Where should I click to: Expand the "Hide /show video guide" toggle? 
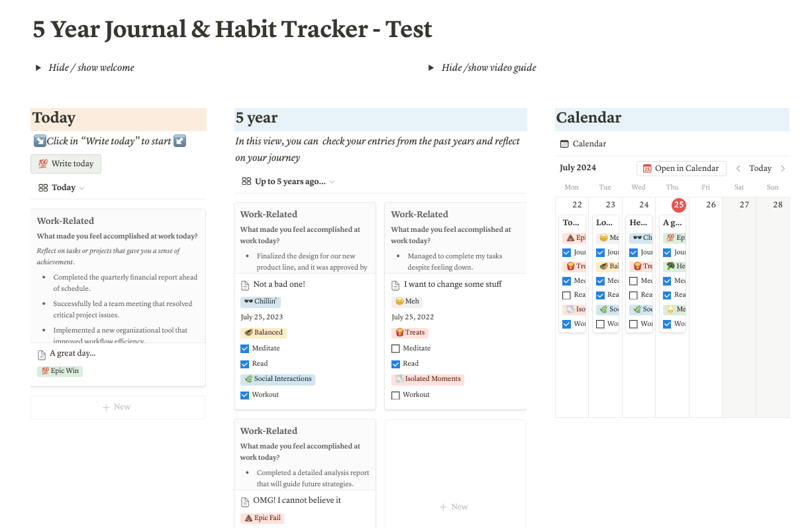pyautogui.click(x=431, y=68)
